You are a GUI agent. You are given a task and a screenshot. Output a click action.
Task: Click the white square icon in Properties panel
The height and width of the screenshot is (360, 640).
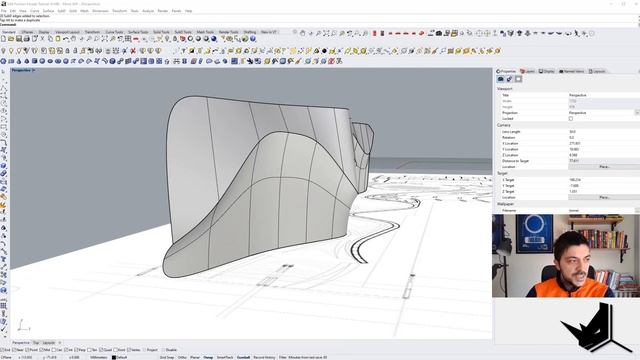coord(518,79)
